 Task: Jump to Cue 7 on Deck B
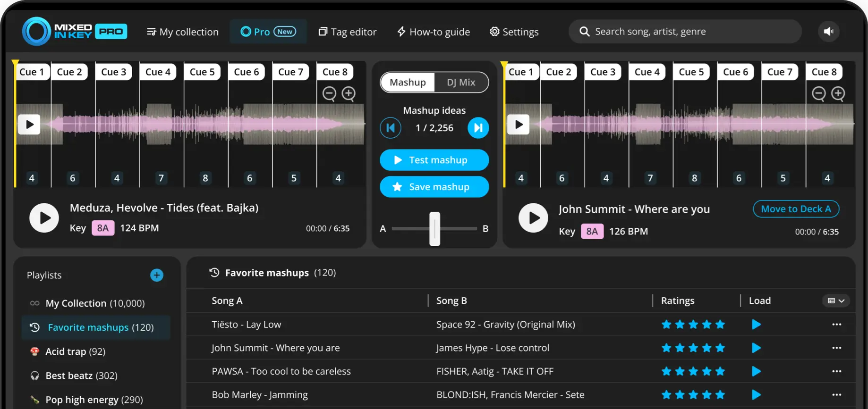780,72
